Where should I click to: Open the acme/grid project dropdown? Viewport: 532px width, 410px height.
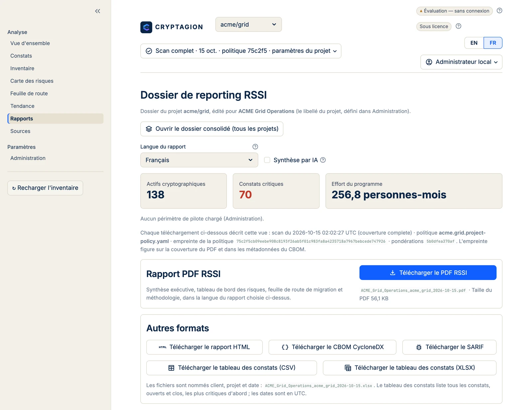[x=248, y=24]
